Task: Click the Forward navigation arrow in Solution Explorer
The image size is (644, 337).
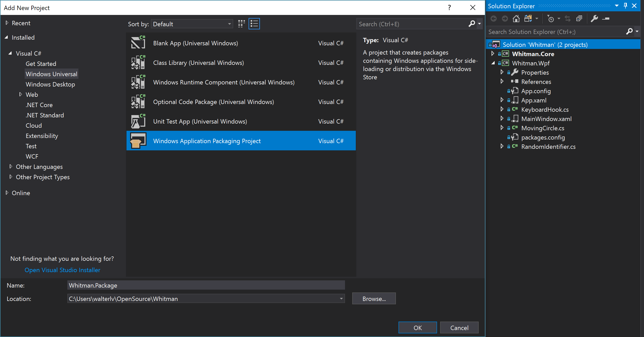Action: coord(505,19)
